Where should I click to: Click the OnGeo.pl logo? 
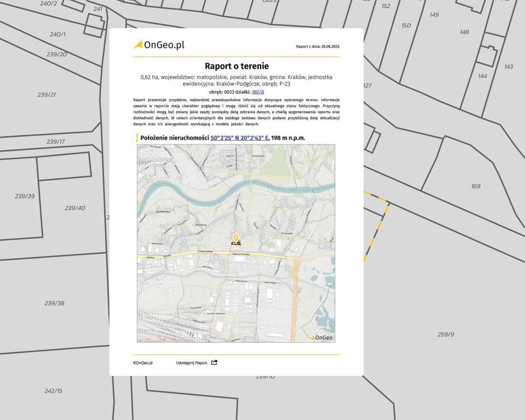[159, 45]
